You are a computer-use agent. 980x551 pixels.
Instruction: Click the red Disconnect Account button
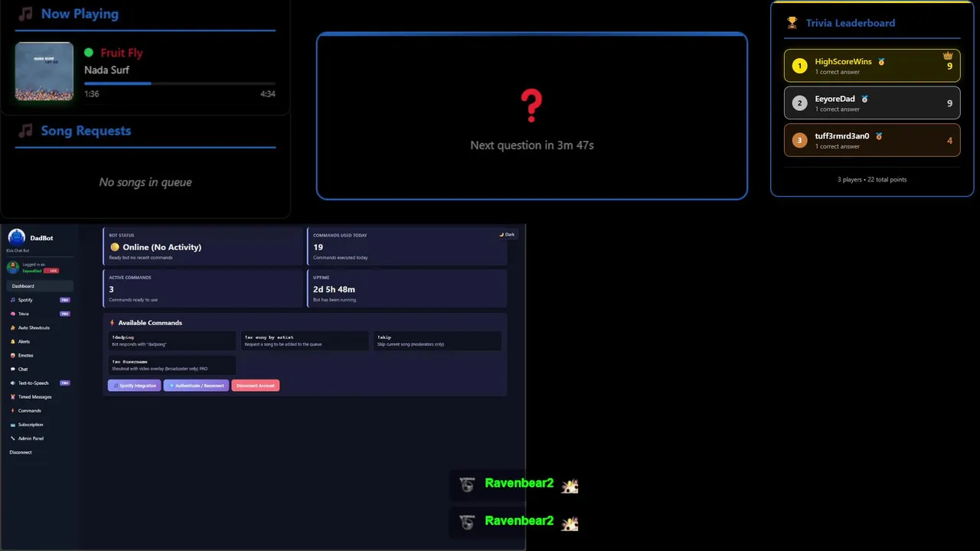(255, 386)
